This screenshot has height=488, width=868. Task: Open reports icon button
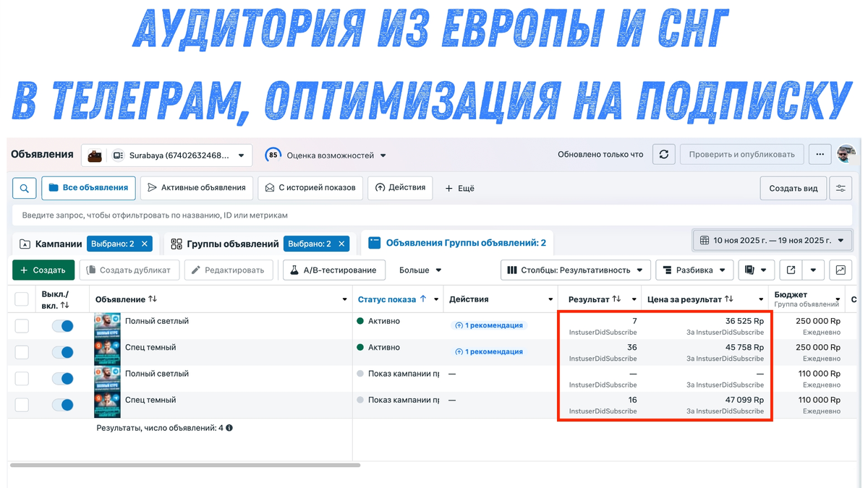tap(756, 270)
